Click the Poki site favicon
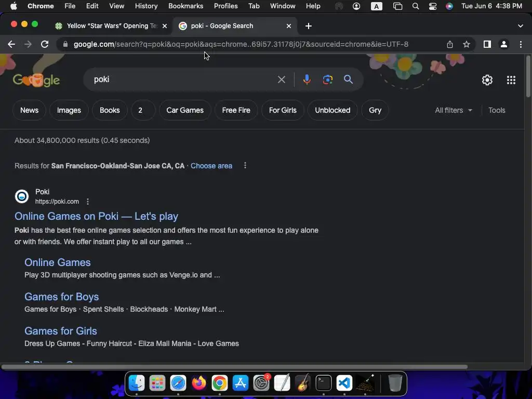 pyautogui.click(x=22, y=196)
